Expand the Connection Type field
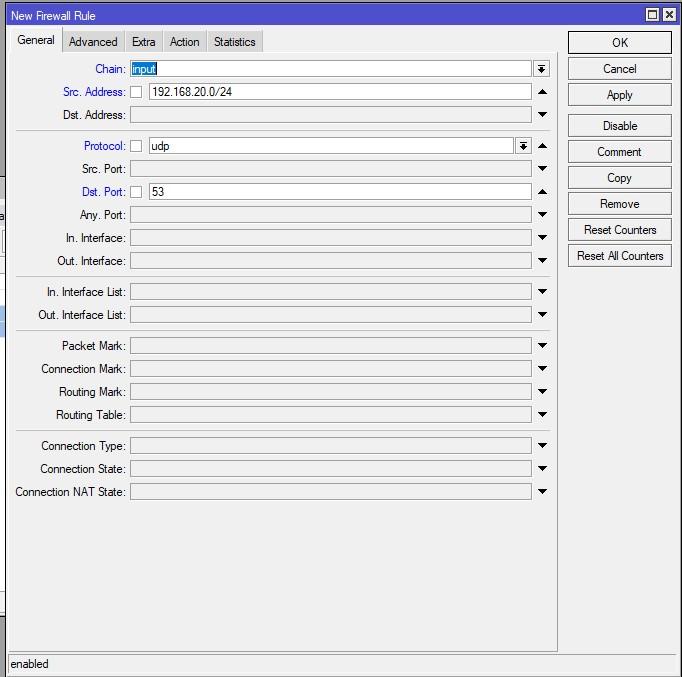This screenshot has width=682, height=677. click(x=542, y=445)
